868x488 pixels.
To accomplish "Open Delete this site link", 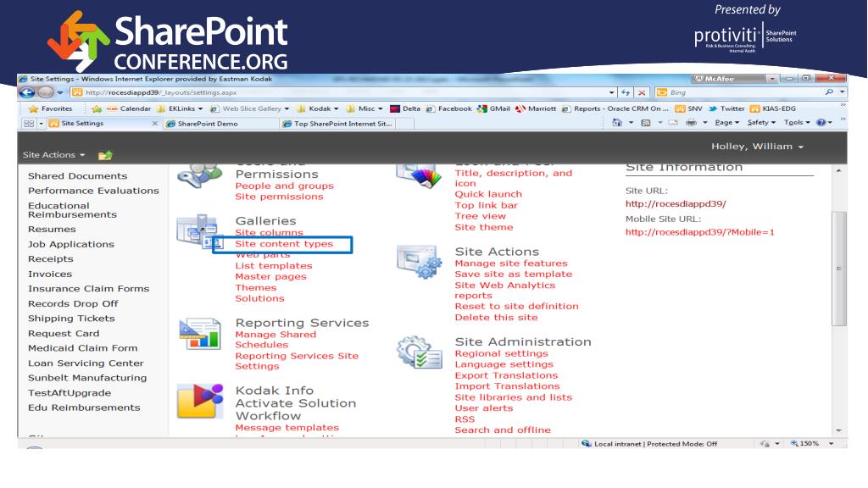I will coord(496,318).
